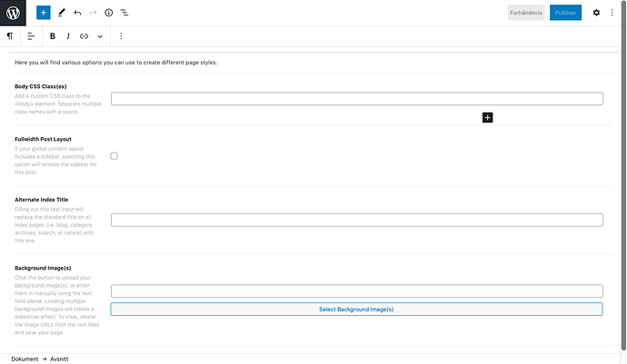Undo the last change
This screenshot has width=627, height=364.
(77, 13)
